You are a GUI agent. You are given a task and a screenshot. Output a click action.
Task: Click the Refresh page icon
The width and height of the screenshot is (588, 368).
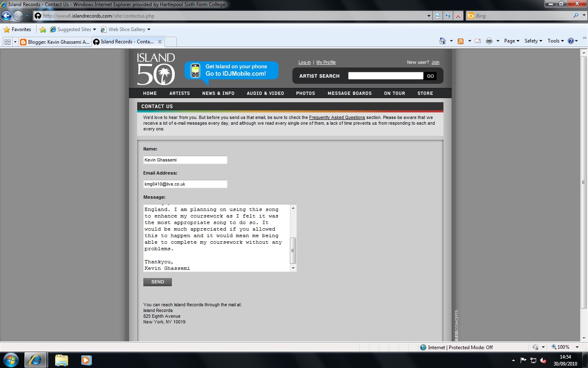tap(448, 16)
